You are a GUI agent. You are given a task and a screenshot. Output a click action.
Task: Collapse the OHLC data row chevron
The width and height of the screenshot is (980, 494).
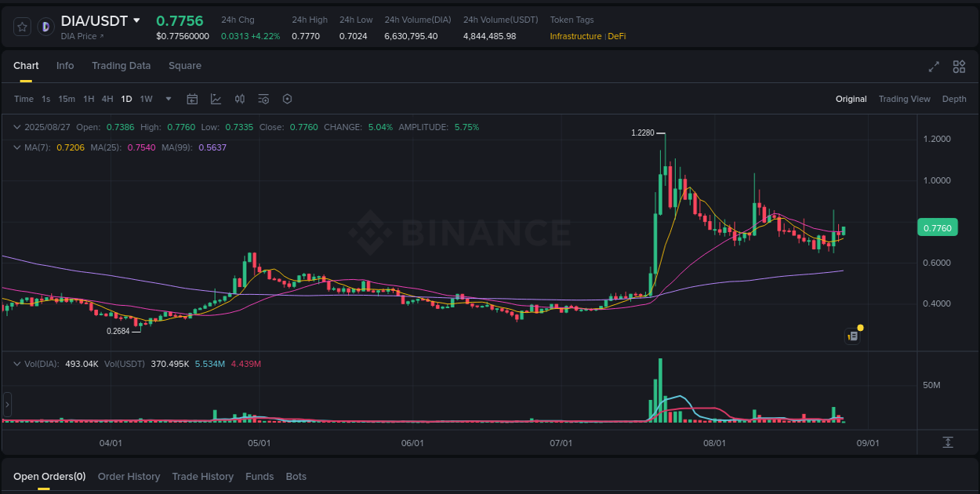16,126
